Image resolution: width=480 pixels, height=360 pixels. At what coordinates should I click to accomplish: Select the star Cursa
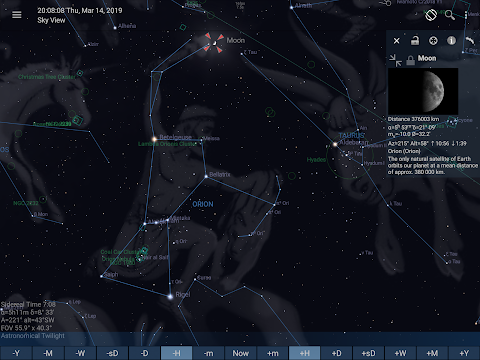click(195, 279)
